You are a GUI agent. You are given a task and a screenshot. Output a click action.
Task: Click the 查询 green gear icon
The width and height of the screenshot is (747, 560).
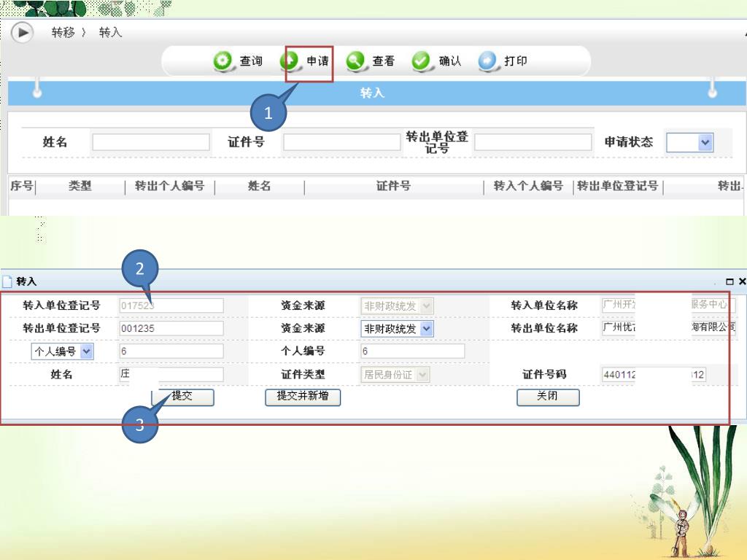(222, 61)
